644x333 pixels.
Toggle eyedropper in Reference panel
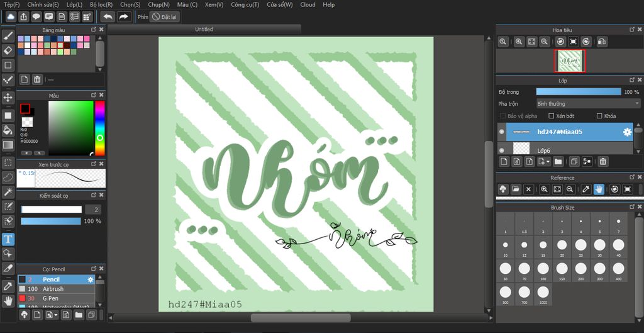[x=586, y=189]
